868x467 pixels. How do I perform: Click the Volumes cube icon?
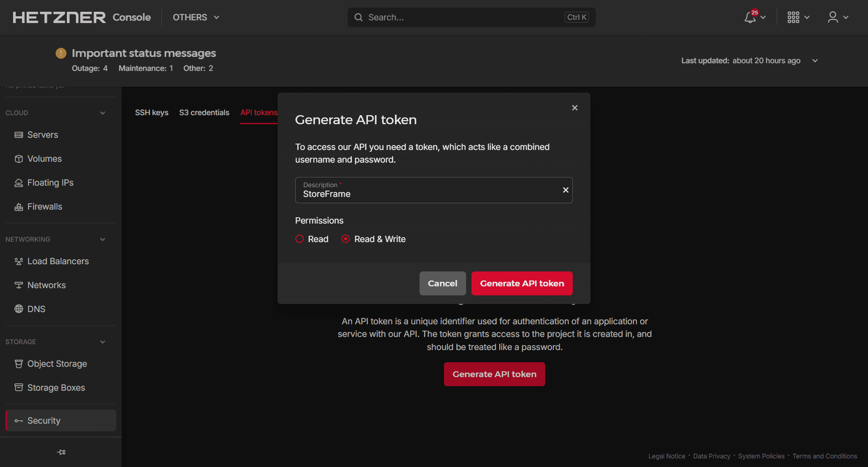pyautogui.click(x=19, y=159)
